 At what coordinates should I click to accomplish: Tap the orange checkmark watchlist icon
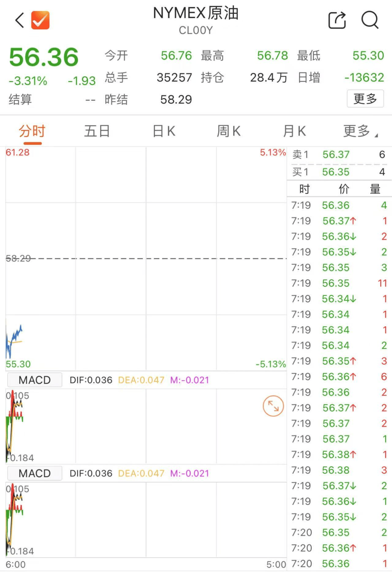pyautogui.click(x=40, y=20)
